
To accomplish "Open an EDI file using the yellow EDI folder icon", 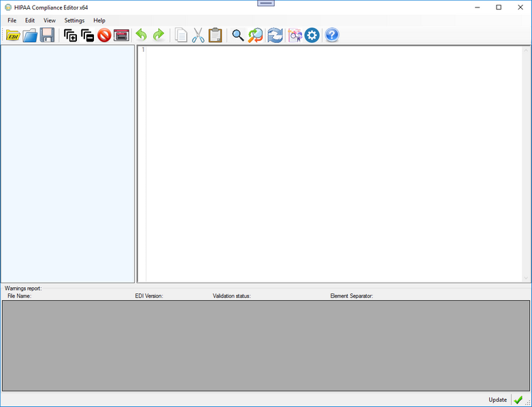I will (13, 35).
